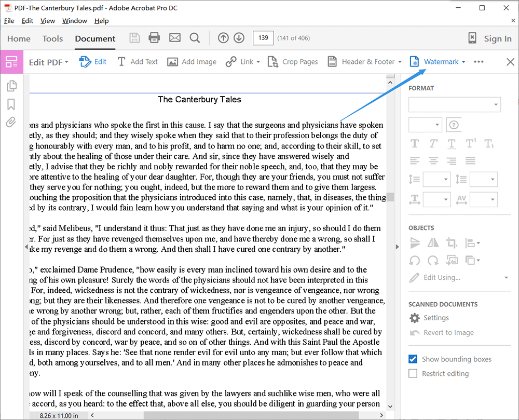This screenshot has height=420, width=519.
Task: Open the Attachments paperclip icon
Action: click(11, 123)
